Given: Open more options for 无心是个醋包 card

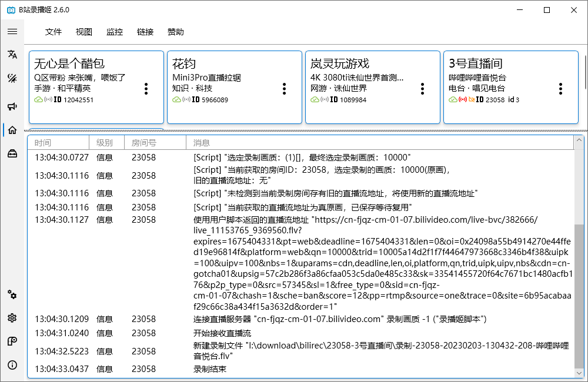Looking at the screenshot, I should tap(146, 89).
